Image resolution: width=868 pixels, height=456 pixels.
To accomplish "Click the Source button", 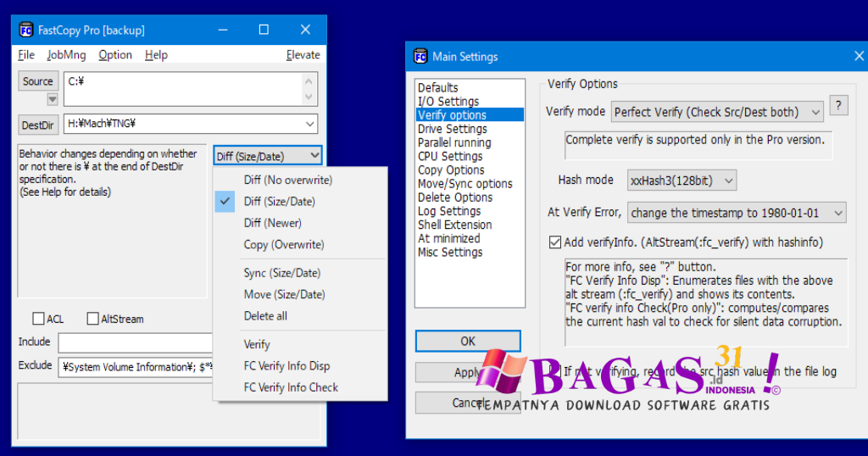I will 37,81.
